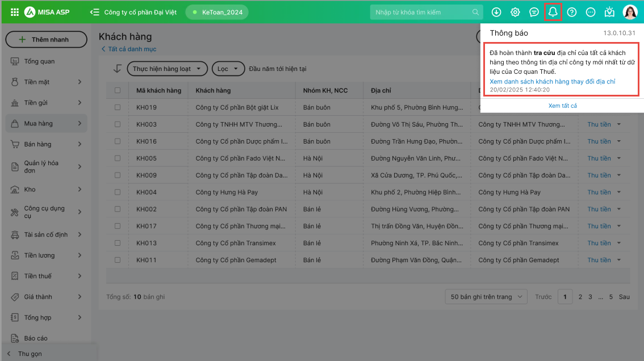Open the user avatar profile
This screenshot has height=361, width=644.
(x=630, y=12)
